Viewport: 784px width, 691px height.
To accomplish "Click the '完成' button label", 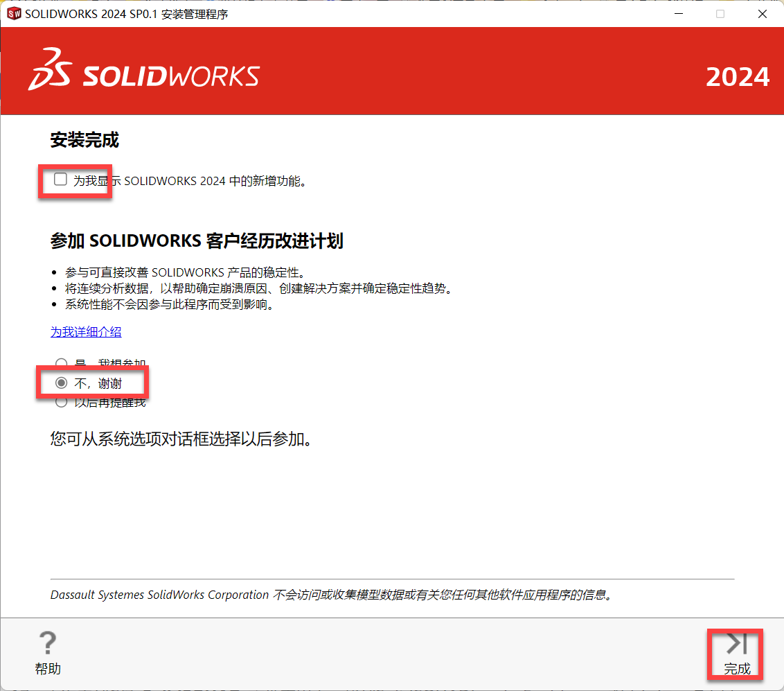I will 737,669.
